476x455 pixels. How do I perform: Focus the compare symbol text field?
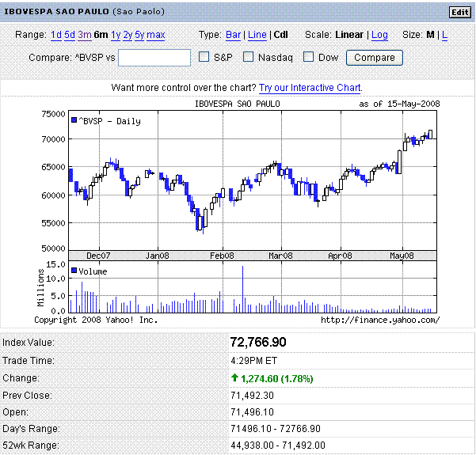tap(154, 58)
